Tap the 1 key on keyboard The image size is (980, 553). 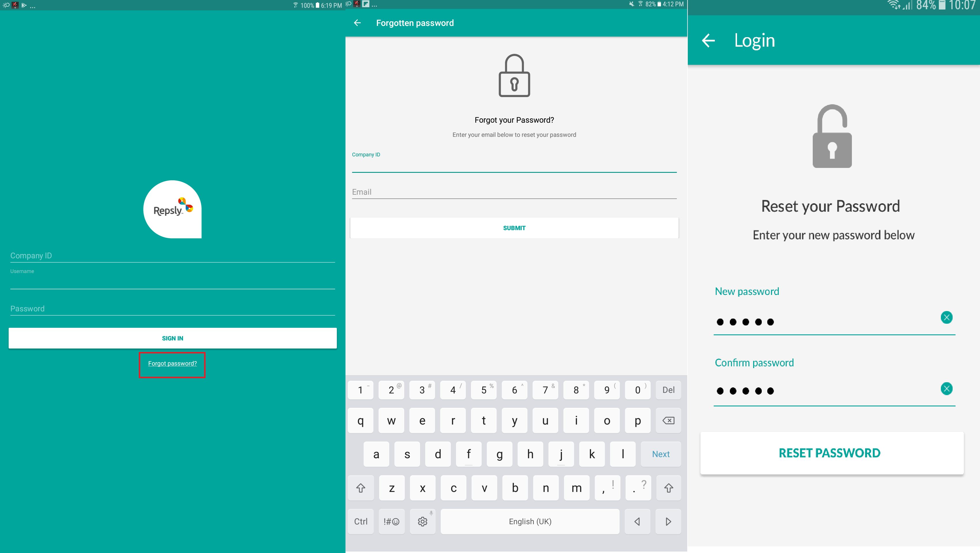(361, 390)
